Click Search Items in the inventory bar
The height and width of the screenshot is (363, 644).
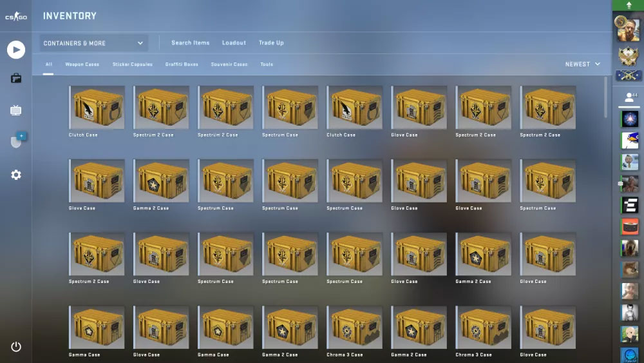click(x=190, y=43)
